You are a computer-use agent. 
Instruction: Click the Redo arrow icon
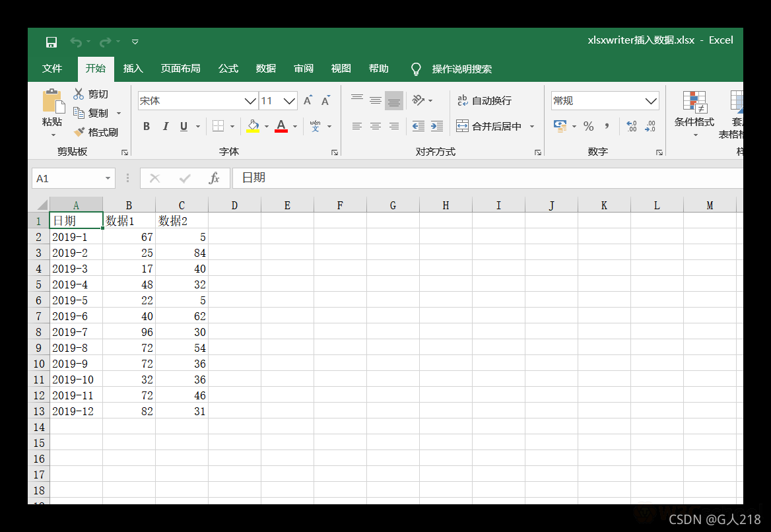click(x=105, y=42)
